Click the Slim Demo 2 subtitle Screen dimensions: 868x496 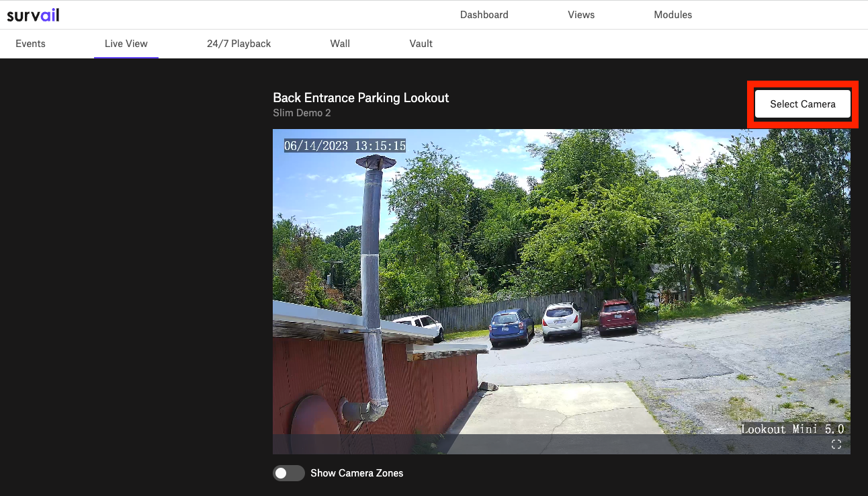tap(302, 113)
